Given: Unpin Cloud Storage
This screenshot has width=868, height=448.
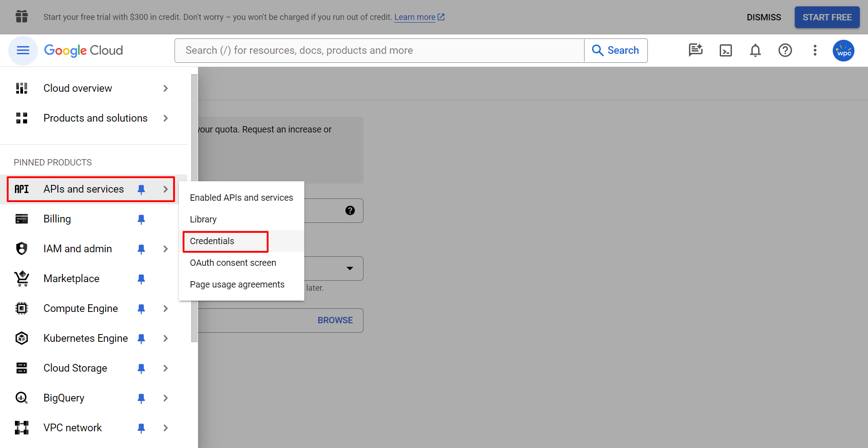Looking at the screenshot, I should [x=141, y=368].
